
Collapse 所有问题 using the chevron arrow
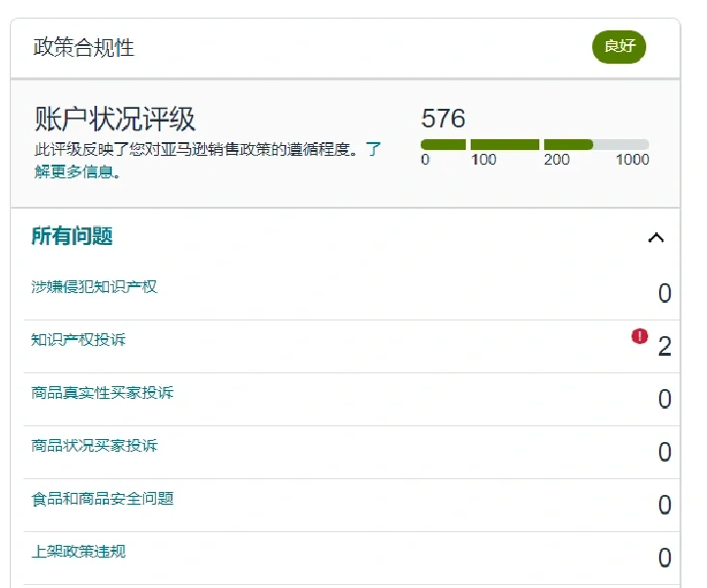tap(656, 237)
